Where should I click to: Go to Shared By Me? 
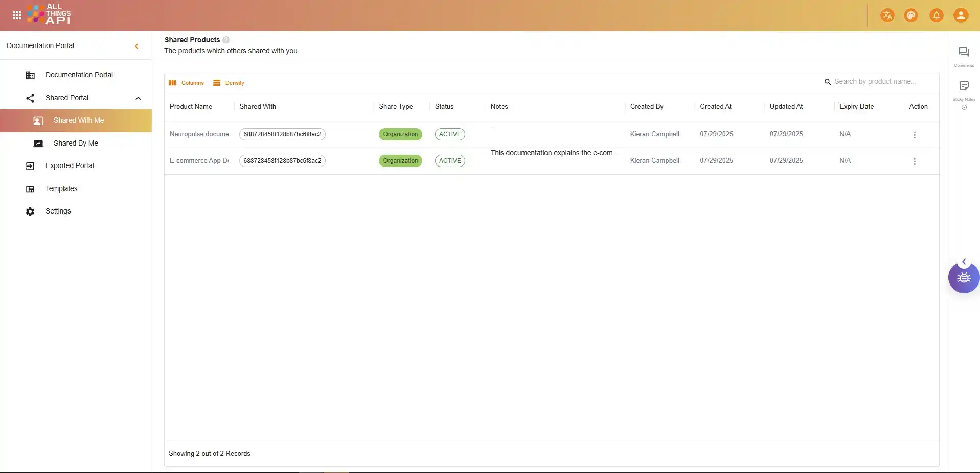click(76, 144)
